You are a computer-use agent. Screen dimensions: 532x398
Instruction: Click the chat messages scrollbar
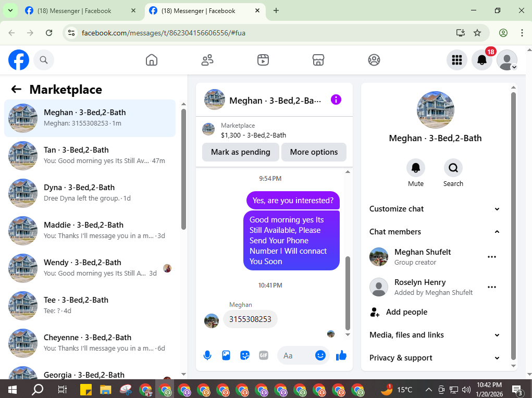click(348, 293)
